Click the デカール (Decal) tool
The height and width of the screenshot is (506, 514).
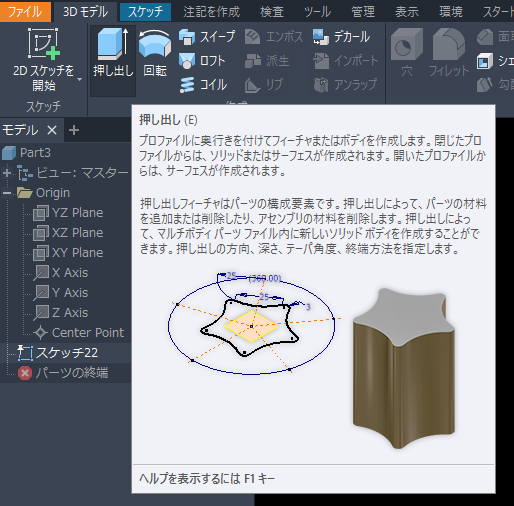(341, 36)
